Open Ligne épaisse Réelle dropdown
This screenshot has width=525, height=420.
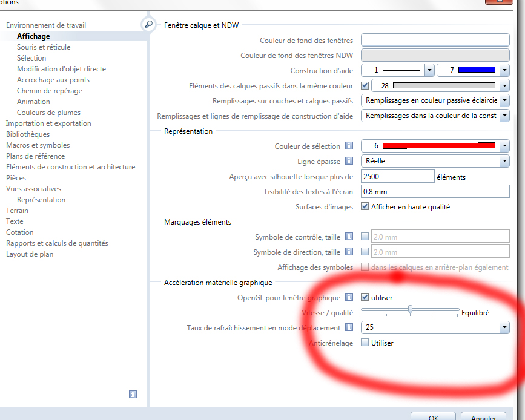pos(504,161)
